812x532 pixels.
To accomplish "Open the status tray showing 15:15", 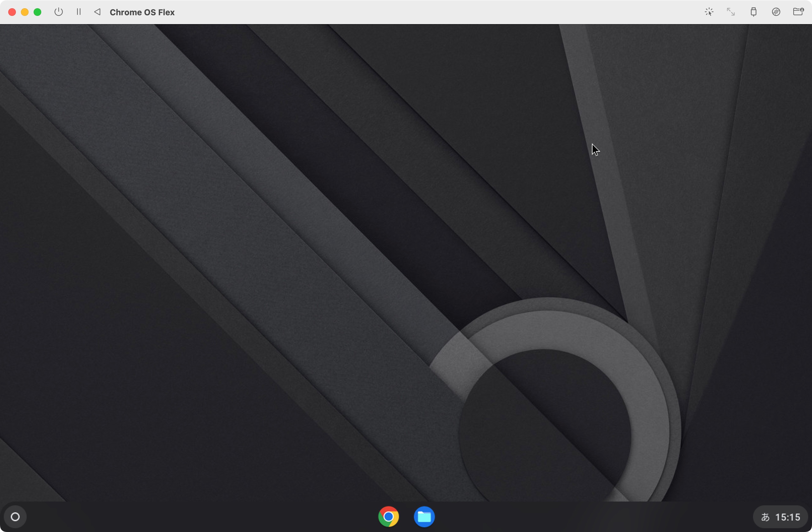I will pos(780,517).
